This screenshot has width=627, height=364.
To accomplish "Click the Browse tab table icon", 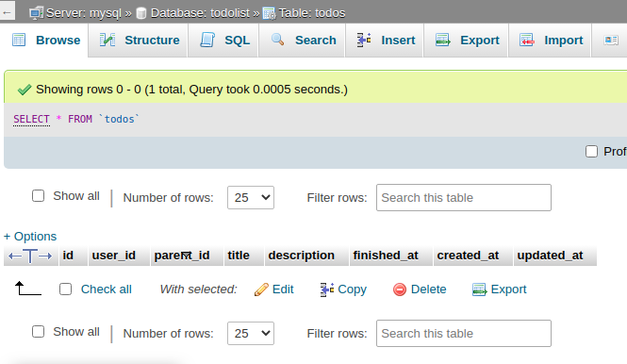I will click(19, 40).
